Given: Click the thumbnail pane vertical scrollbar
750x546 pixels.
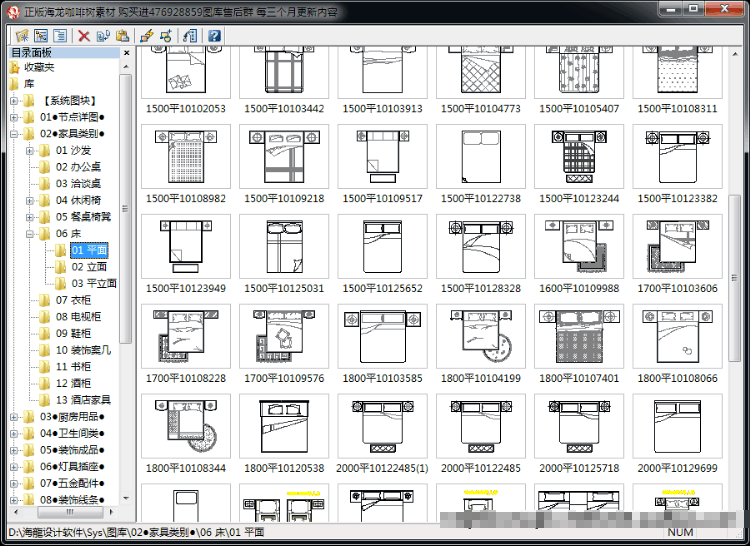Looking at the screenshot, I should pos(735,277).
